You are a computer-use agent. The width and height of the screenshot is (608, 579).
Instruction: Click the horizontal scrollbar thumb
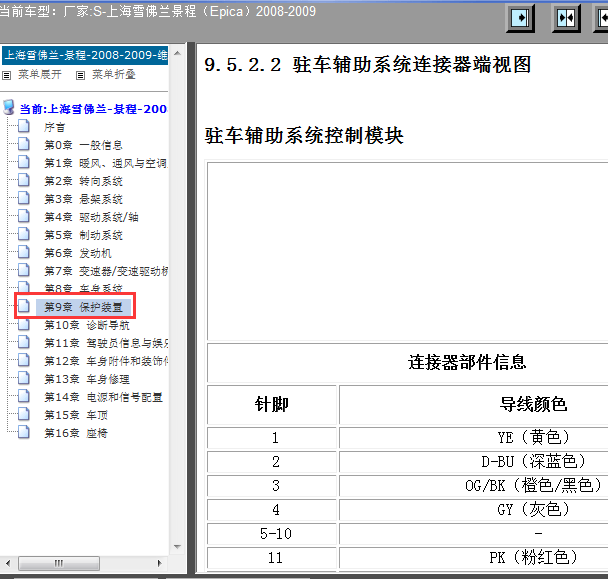[x=59, y=563]
